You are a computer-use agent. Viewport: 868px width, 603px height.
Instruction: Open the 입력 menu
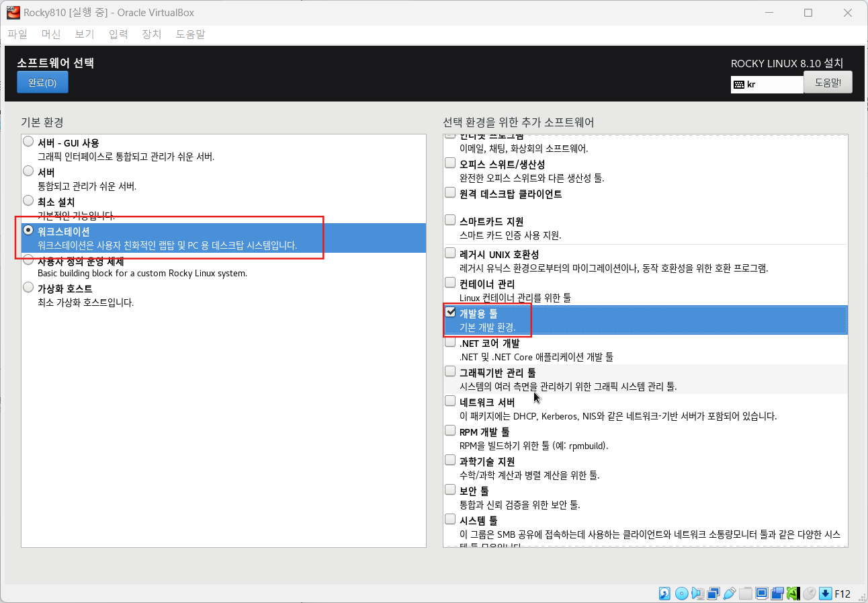pyautogui.click(x=118, y=34)
